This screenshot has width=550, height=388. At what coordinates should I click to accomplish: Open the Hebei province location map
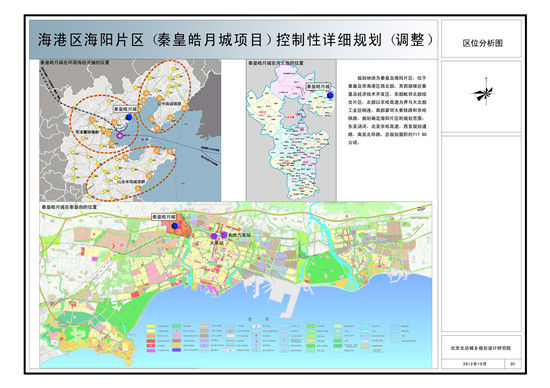click(291, 130)
